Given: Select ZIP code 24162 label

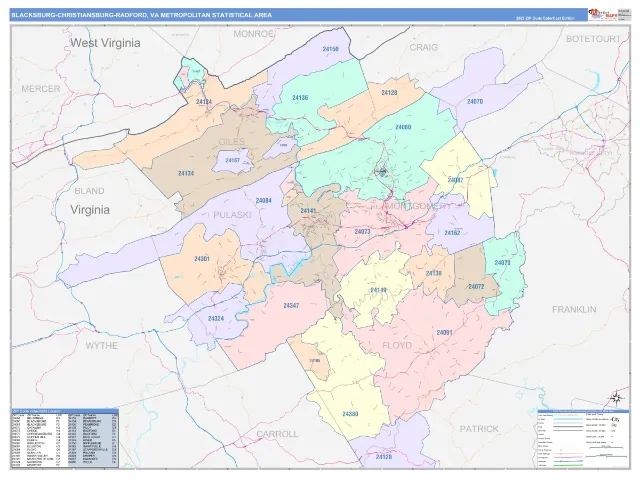Looking at the screenshot, I should [x=452, y=233].
